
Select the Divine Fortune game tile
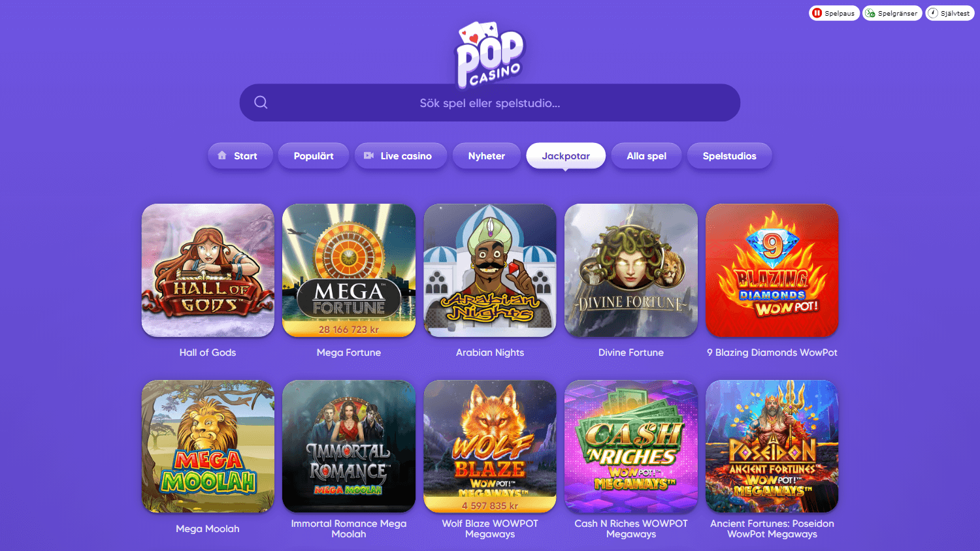(x=631, y=270)
